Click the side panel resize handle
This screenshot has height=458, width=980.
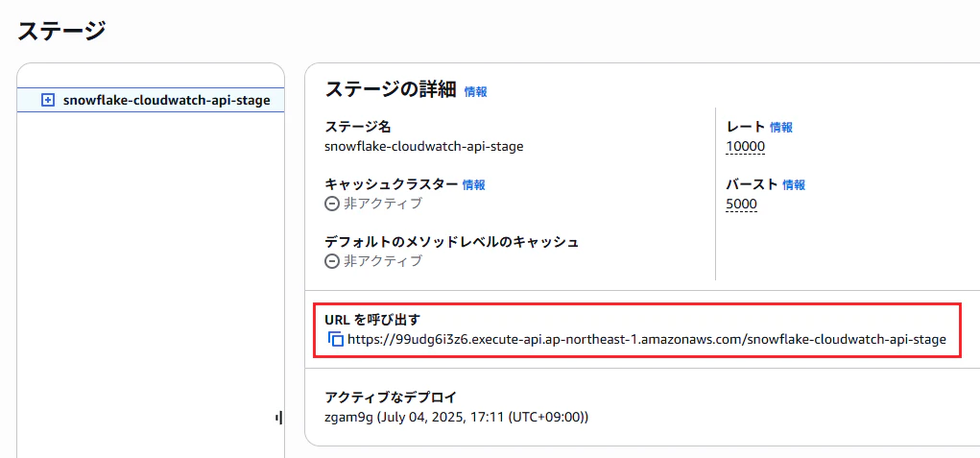[x=278, y=418]
